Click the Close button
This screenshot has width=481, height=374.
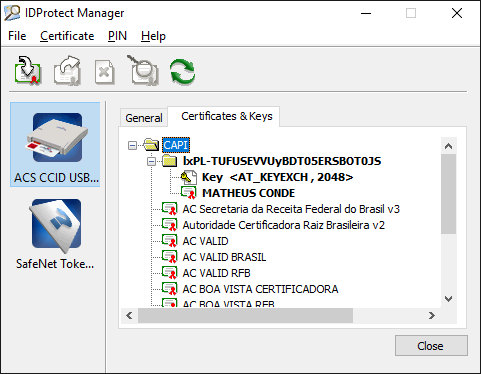pyautogui.click(x=431, y=346)
